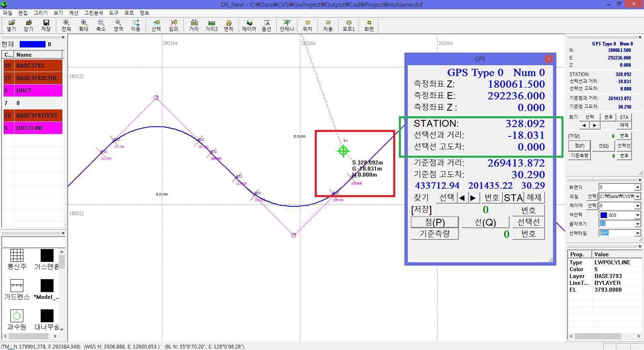Click next arrow in GPS dialog 찾기 row
The width and height of the screenshot is (644, 350).
(473, 198)
